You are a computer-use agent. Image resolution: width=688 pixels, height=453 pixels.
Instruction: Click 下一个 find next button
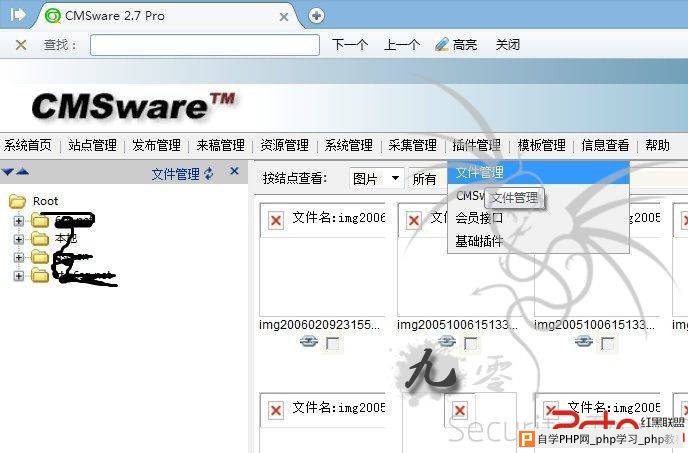(350, 45)
